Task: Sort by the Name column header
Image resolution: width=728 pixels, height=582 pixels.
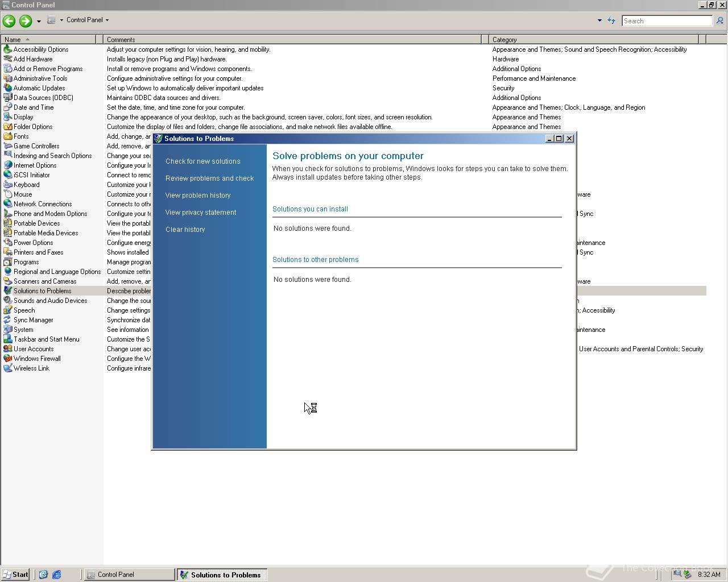Action: coord(49,40)
